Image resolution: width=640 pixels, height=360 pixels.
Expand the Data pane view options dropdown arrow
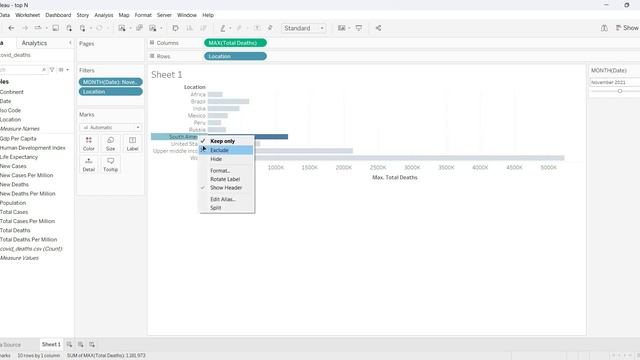pyautogui.click(x=67, y=70)
